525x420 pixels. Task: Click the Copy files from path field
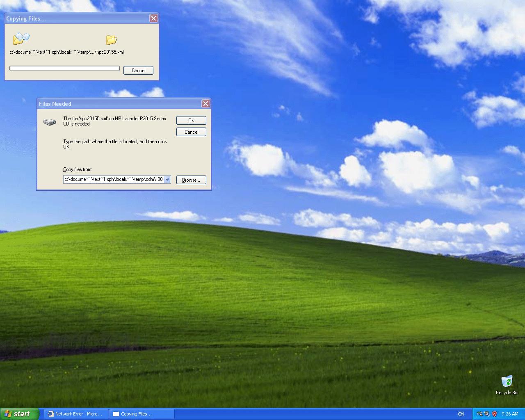114,180
